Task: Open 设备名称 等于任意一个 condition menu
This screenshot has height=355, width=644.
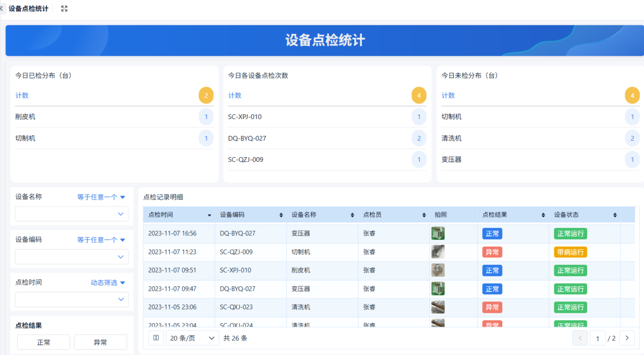Action: [x=101, y=197]
